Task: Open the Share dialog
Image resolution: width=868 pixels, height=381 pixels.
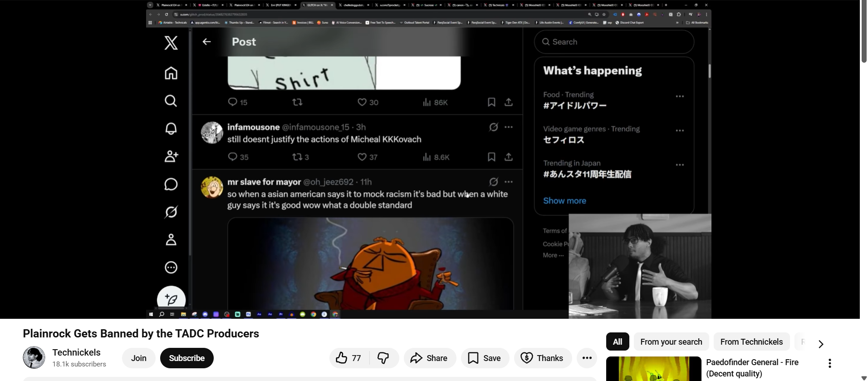Action: pos(429,358)
